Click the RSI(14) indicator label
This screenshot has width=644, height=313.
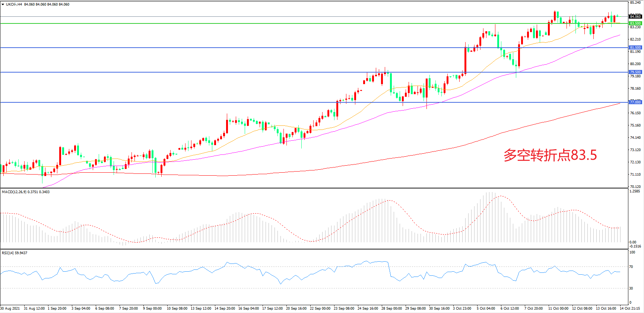8,253
